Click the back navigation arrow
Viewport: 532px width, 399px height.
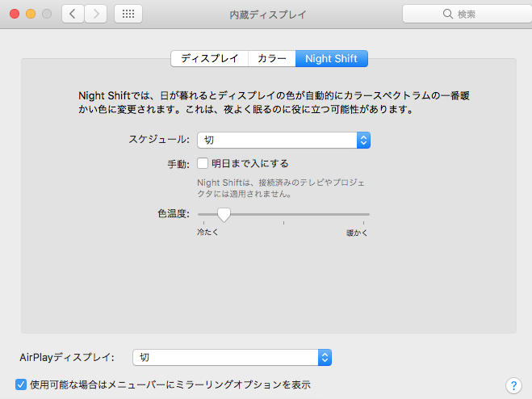(73, 14)
